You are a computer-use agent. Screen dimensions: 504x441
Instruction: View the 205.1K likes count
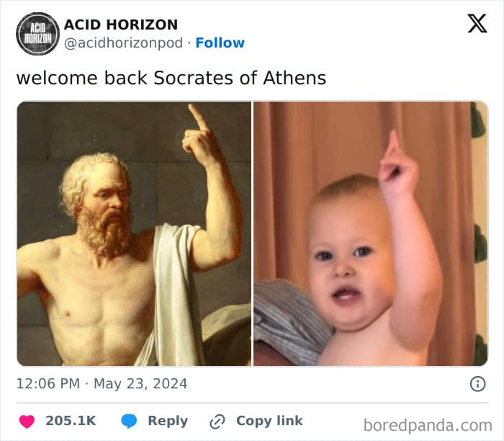pyautogui.click(x=71, y=421)
